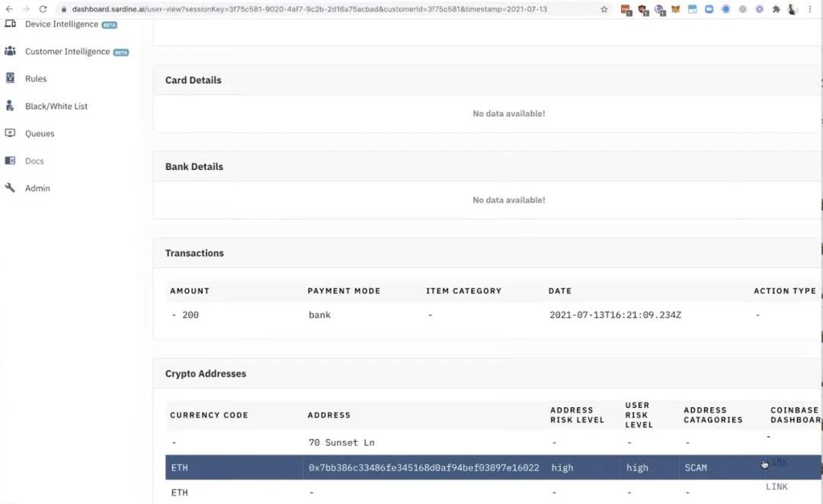Open the Rules menu item
Image resolution: width=823 pixels, height=504 pixels.
tap(36, 78)
